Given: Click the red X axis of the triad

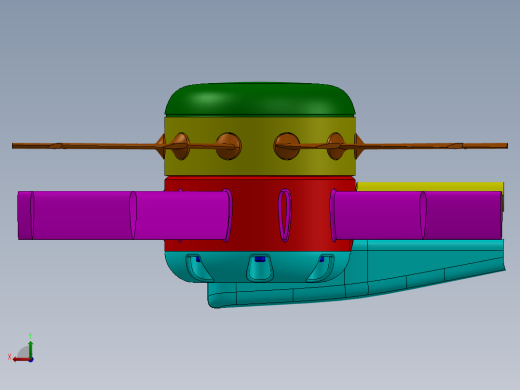Looking at the screenshot, I should coord(21,359).
